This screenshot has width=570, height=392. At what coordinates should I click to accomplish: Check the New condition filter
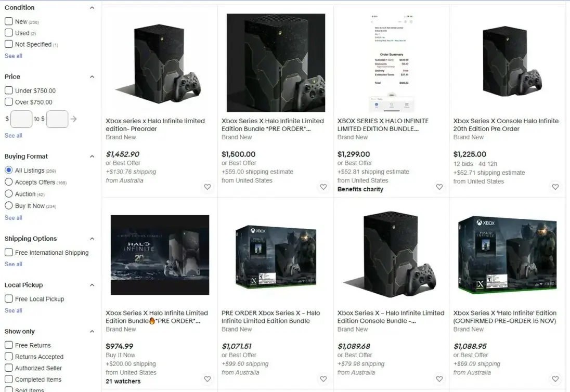tap(9, 21)
